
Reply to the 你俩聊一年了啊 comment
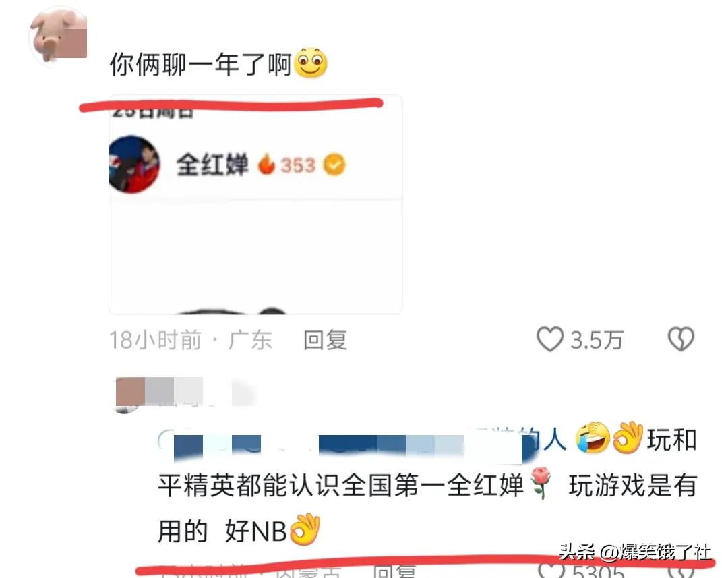point(325,340)
